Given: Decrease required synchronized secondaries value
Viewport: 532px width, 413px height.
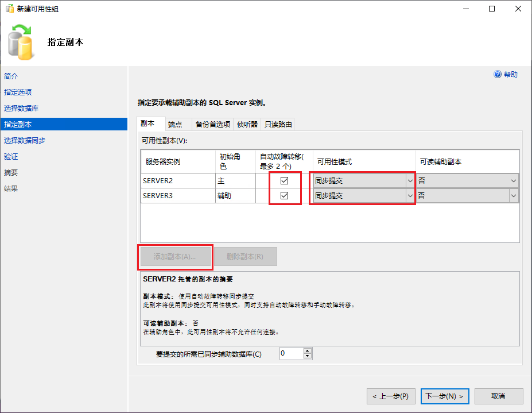Looking at the screenshot, I should click(x=308, y=356).
